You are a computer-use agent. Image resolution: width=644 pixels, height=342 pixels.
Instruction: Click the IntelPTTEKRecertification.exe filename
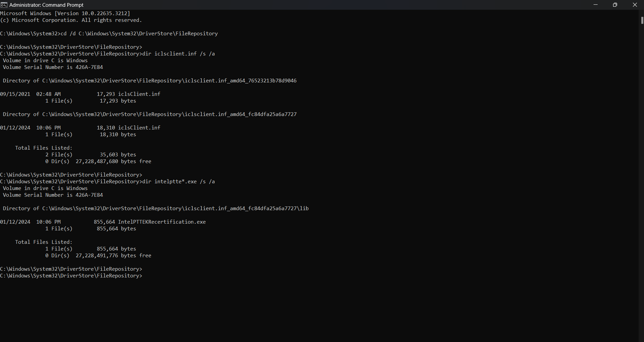click(162, 222)
